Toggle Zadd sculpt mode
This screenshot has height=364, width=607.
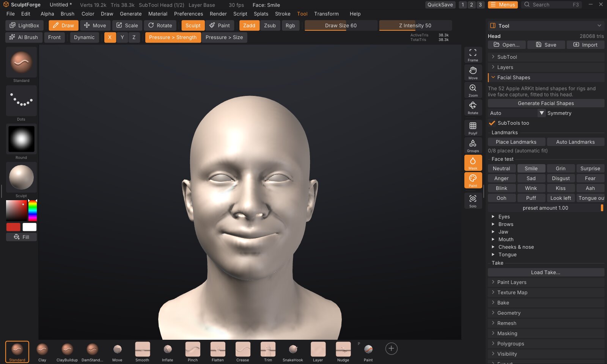coord(249,25)
